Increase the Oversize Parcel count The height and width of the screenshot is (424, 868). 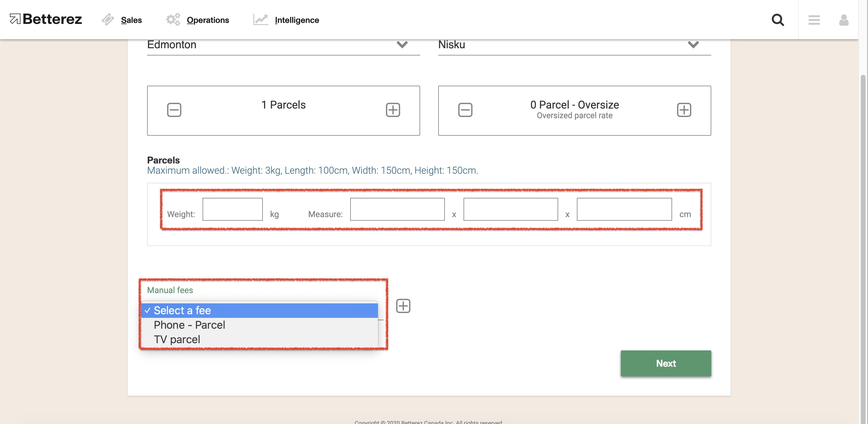pyautogui.click(x=685, y=109)
